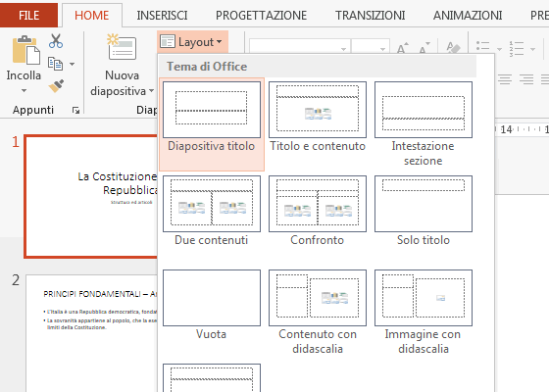Click the numbered list icon
The height and width of the screenshot is (392, 549).
(516, 49)
